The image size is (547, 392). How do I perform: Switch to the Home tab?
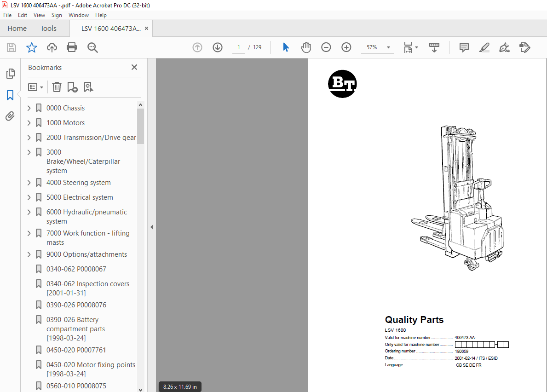[17, 28]
